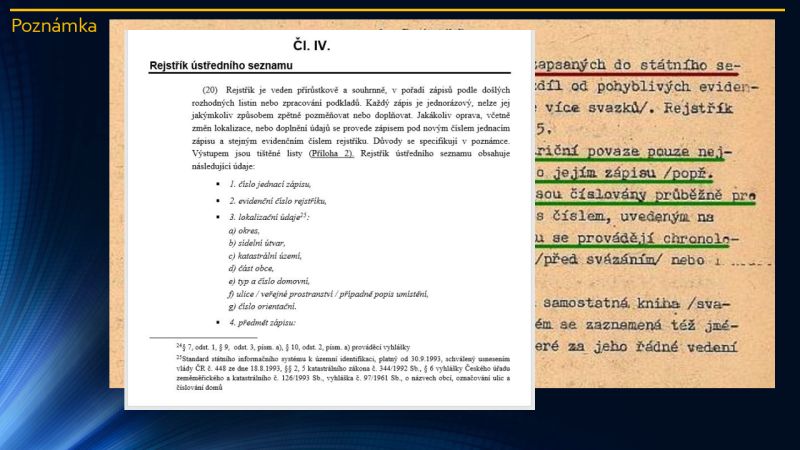This screenshot has height=450, width=800.
Task: Click typewriter text 'více svazků/. Rejstřík'
Action: (639, 108)
